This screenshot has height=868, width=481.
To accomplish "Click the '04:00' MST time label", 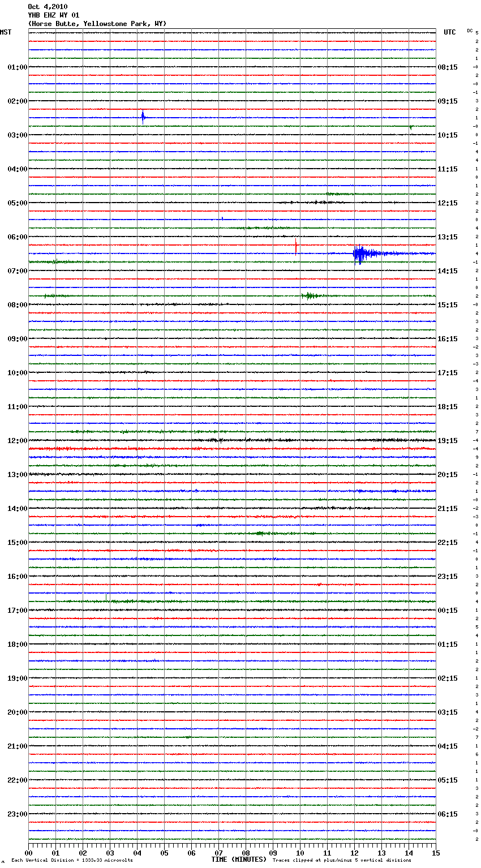I will 18,169.
